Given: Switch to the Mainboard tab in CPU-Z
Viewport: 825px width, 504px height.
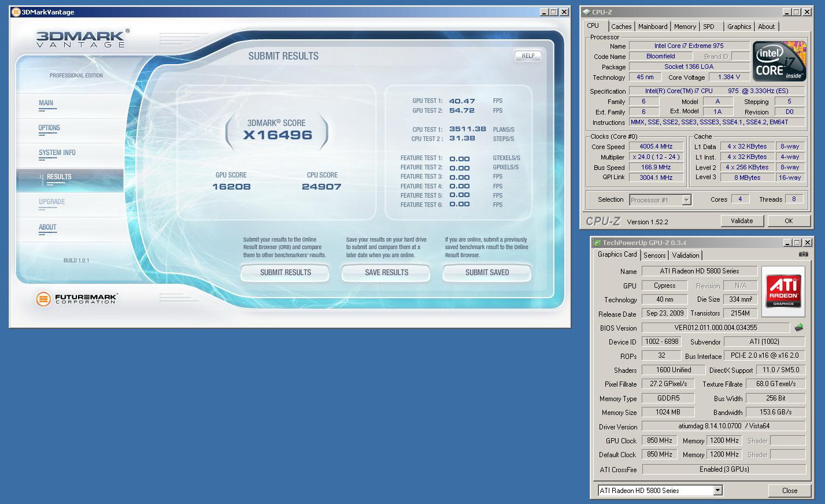Looking at the screenshot, I should [653, 27].
